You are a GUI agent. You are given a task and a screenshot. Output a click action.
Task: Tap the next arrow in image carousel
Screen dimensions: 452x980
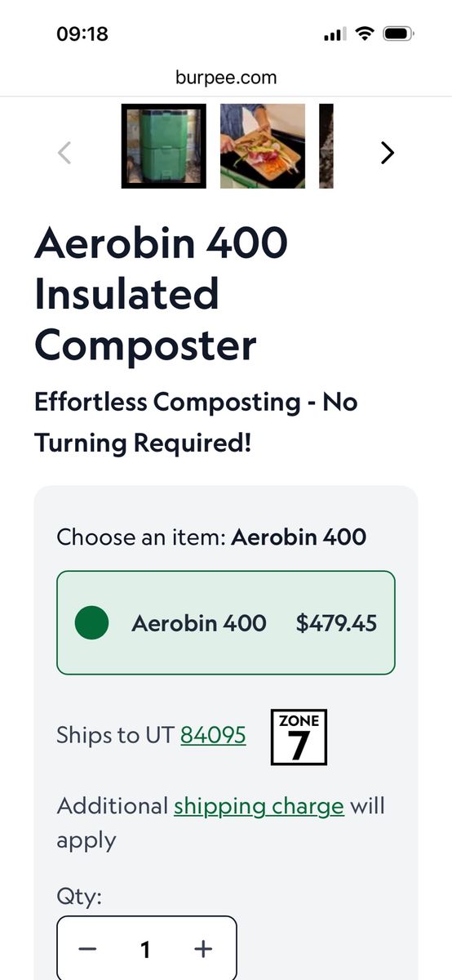[388, 153]
